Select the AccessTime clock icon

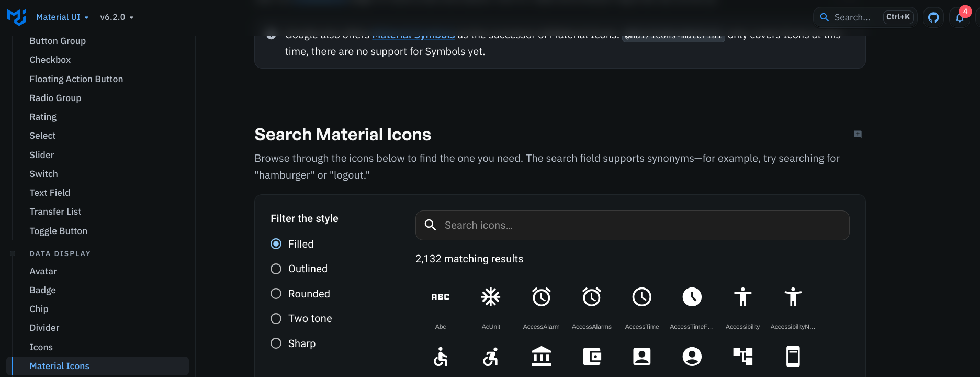point(641,296)
